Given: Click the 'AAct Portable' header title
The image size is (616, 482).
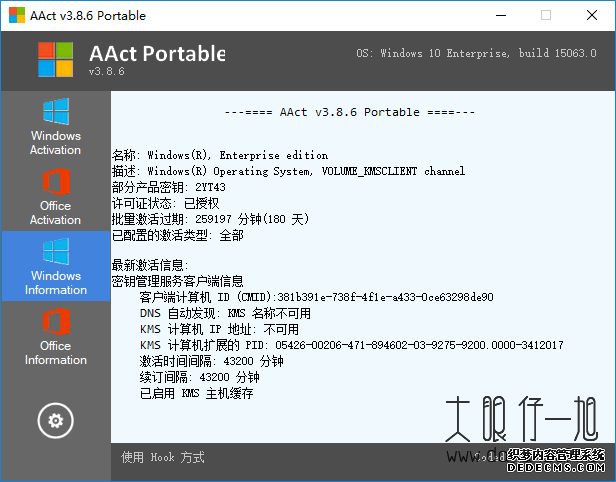Looking at the screenshot, I should click(x=157, y=53).
